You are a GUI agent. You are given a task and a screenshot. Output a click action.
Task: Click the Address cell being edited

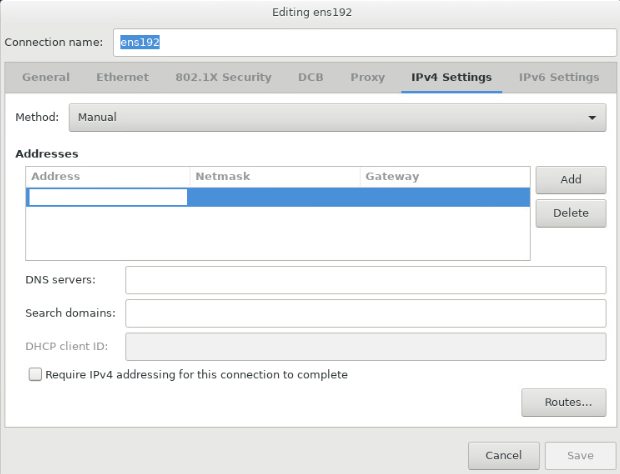107,197
